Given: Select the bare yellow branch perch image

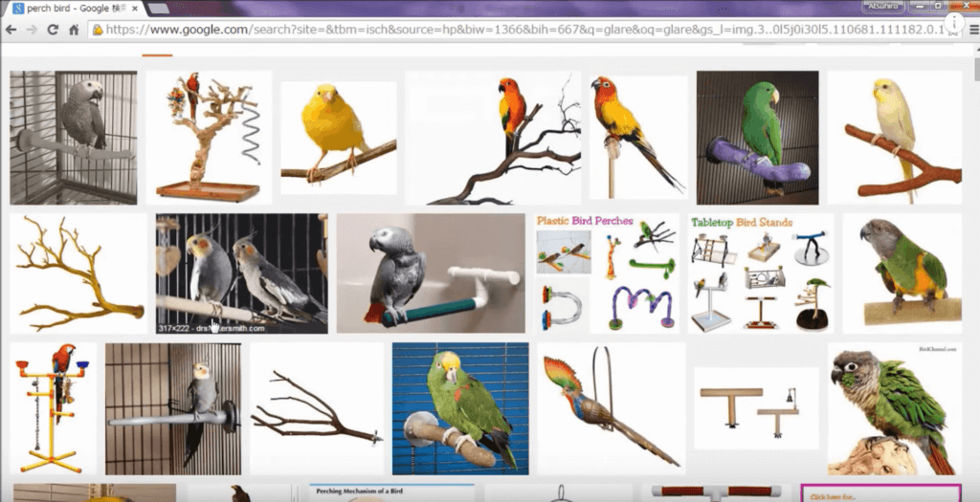Looking at the screenshot, I should pos(78,273).
